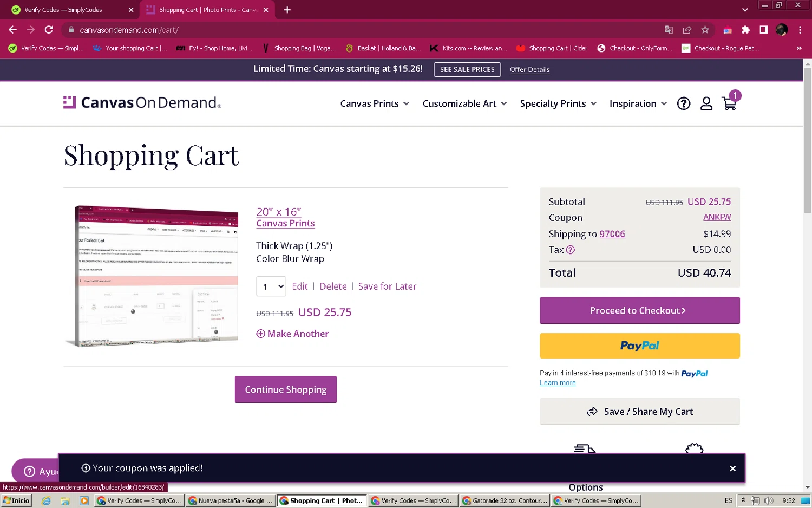This screenshot has width=812, height=508.
Task: Expand the Customizable Art menu
Action: pos(464,103)
